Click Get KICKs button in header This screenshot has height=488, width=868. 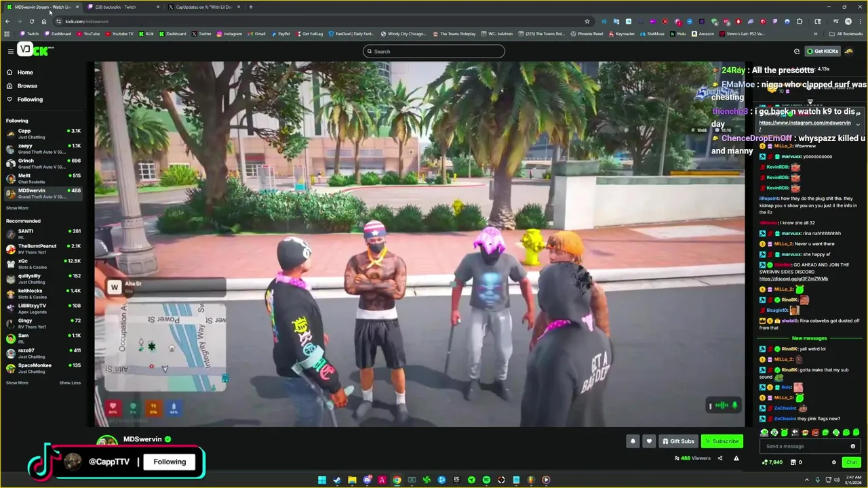(823, 51)
